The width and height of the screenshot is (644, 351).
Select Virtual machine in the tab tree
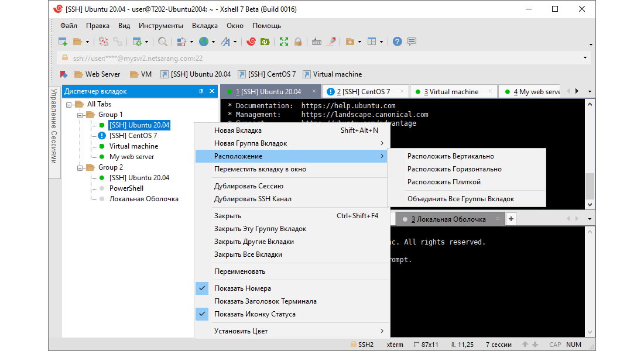(x=133, y=146)
